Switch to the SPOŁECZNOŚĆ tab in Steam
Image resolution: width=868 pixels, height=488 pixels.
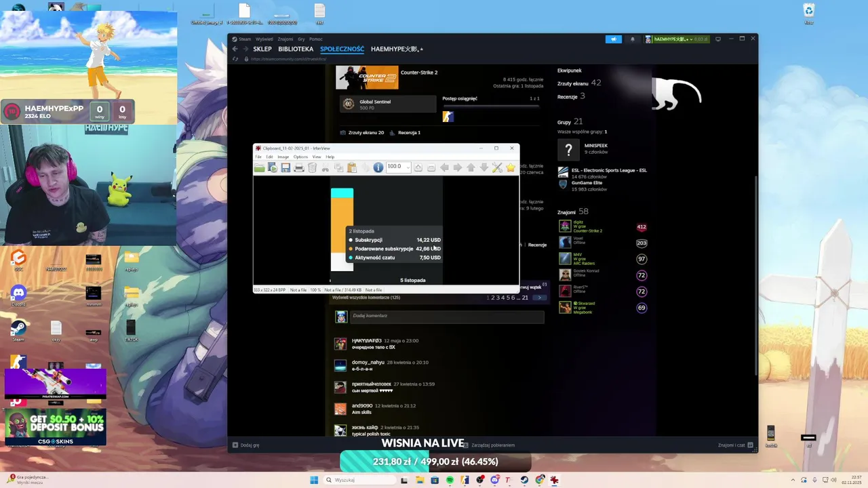pyautogui.click(x=342, y=49)
